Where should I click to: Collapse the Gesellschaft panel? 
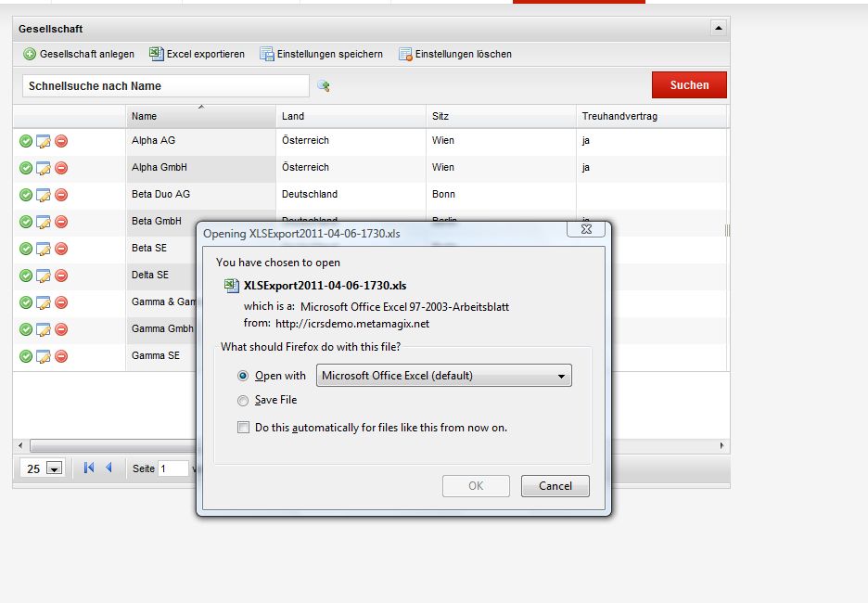(718, 28)
